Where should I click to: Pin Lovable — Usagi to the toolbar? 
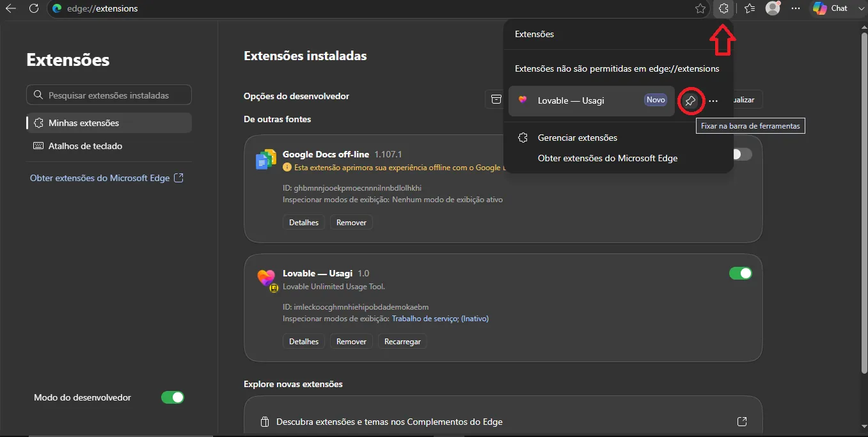(x=690, y=101)
